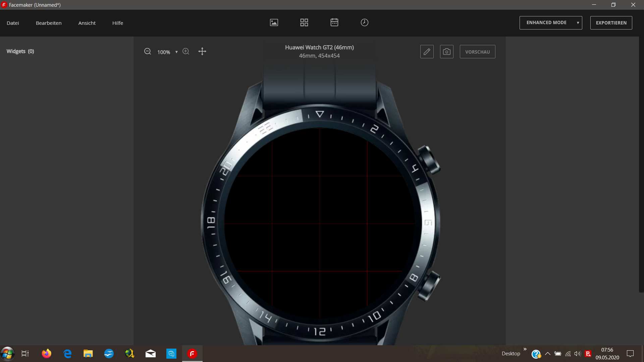Open the Datei menu
Screen dimensions: 644x362
pos(13,23)
